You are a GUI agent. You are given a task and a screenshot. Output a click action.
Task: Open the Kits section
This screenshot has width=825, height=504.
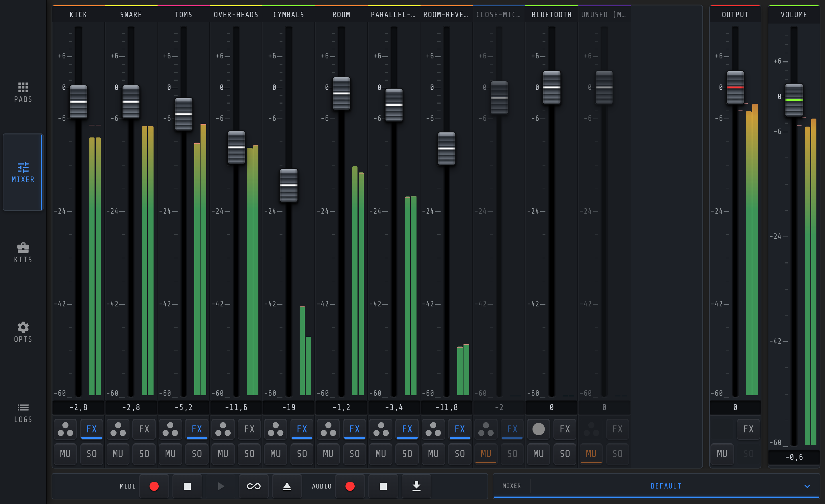(23, 252)
